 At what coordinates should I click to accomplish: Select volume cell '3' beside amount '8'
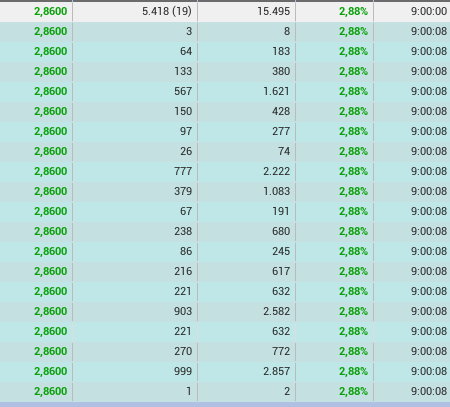point(135,31)
